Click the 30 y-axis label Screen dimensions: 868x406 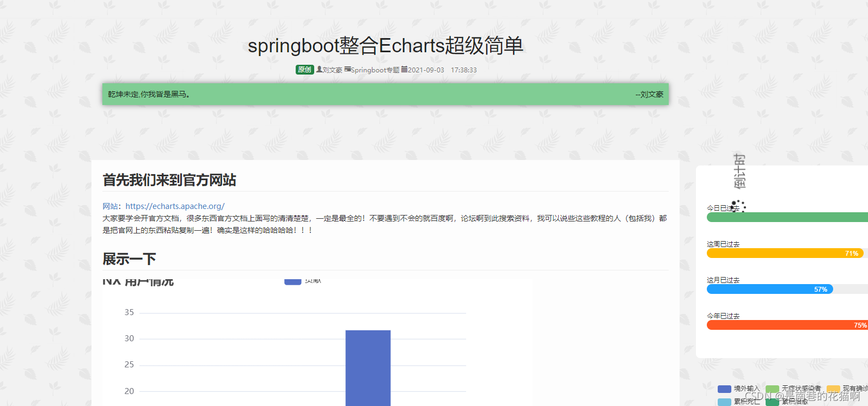(129, 339)
